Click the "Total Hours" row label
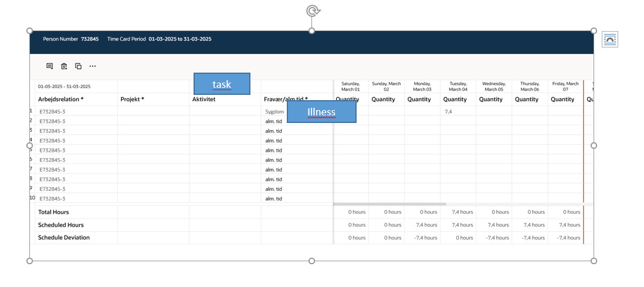The width and height of the screenshot is (644, 287). tap(53, 212)
